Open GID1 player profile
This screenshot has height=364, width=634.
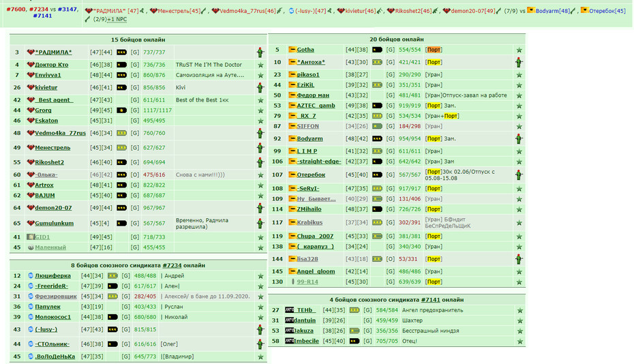(x=42, y=237)
